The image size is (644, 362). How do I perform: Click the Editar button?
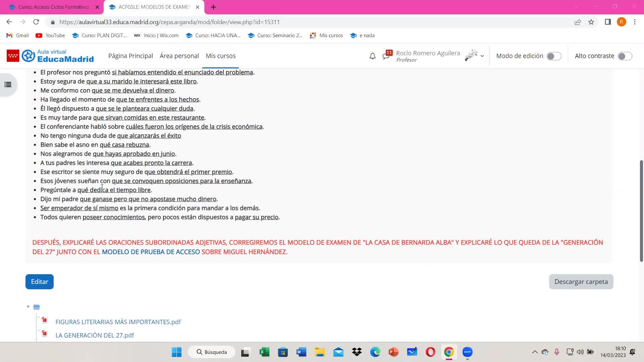[40, 282]
